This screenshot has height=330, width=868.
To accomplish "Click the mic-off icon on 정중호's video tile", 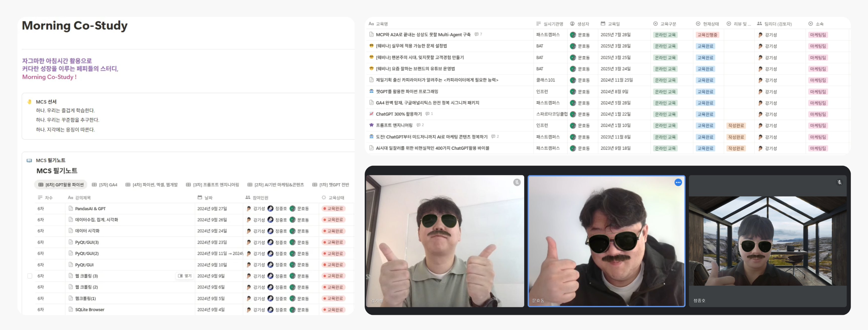I will point(839,183).
